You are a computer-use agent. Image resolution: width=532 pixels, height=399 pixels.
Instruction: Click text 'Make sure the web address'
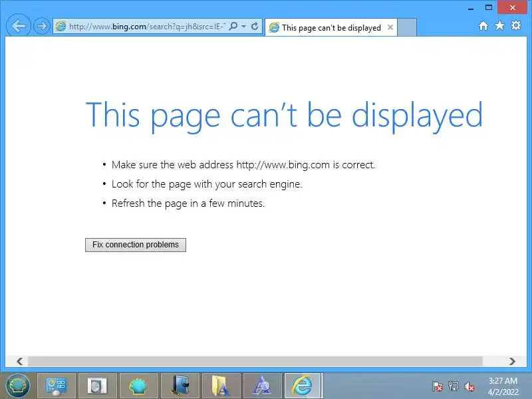172,165
